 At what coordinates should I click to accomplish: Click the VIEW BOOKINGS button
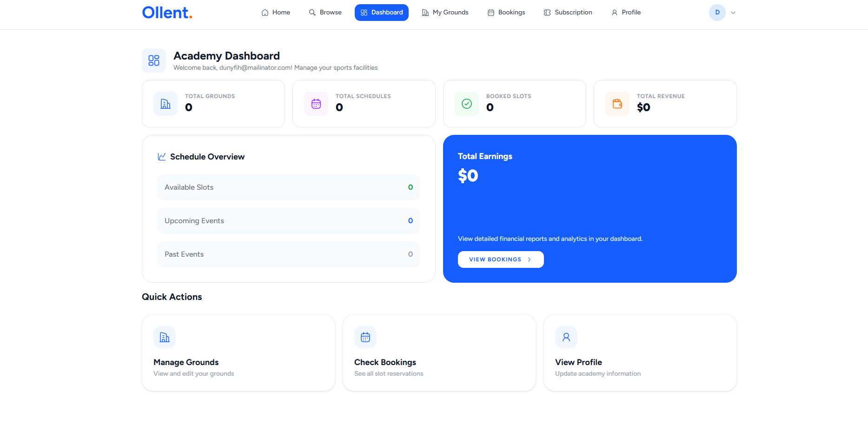point(501,259)
